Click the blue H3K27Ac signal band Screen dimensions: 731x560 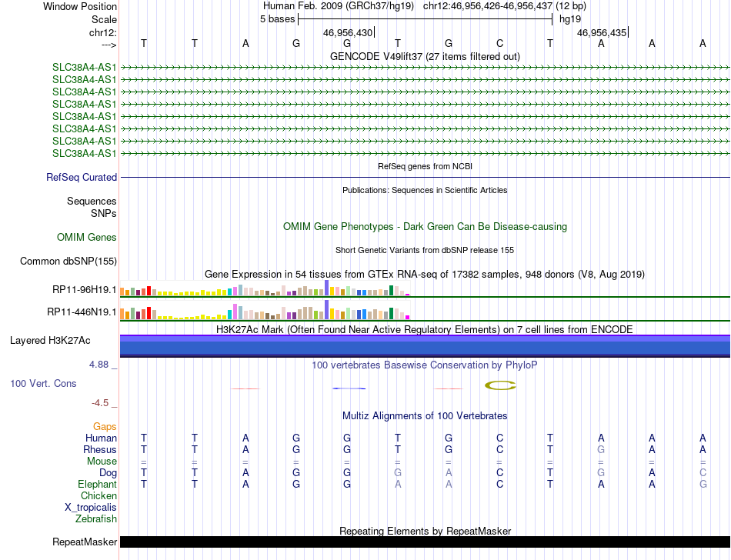(425, 346)
